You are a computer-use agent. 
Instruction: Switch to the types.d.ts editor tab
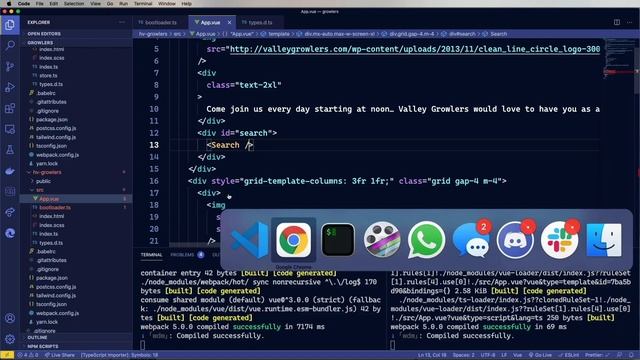(x=260, y=22)
